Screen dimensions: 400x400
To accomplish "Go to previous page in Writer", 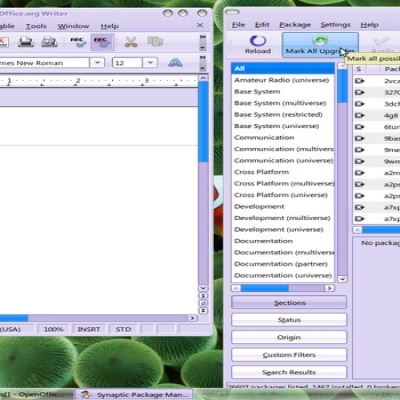I will coord(203,296).
